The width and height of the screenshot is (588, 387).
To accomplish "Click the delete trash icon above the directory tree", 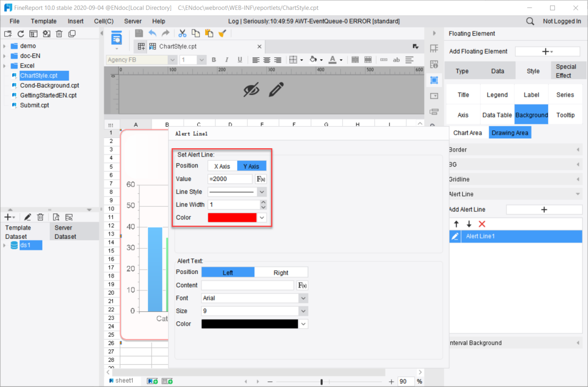I will [59, 33].
